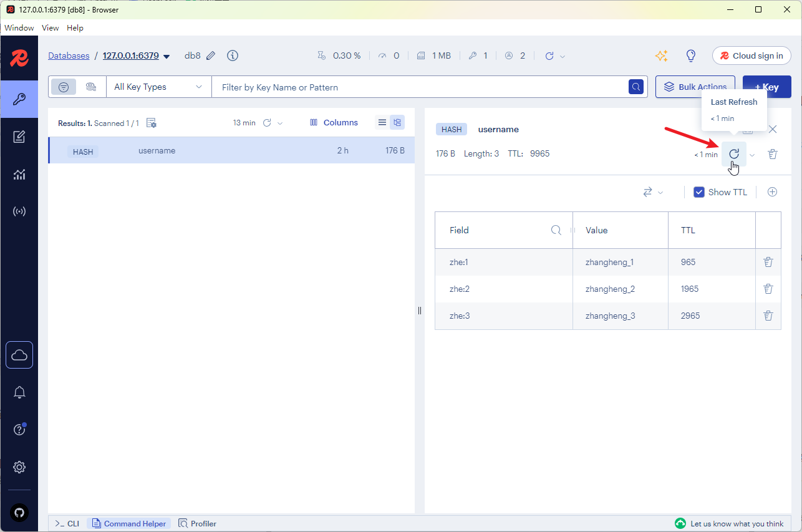Open the Analysis tools chart icon
Image resolution: width=802 pixels, height=532 pixels.
tap(19, 175)
